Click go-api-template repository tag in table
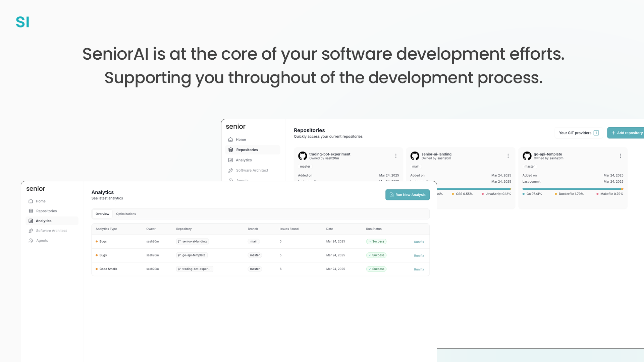The width and height of the screenshot is (644, 362). 192,255
